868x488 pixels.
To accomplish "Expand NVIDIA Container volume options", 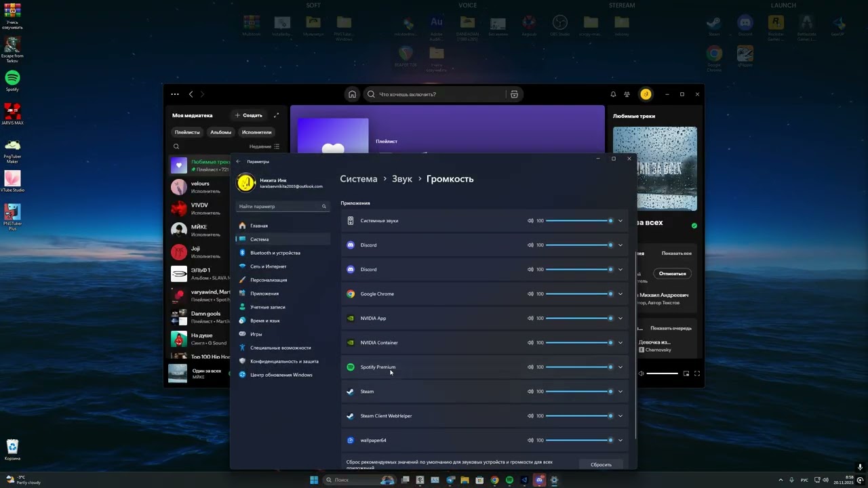I will click(x=620, y=343).
